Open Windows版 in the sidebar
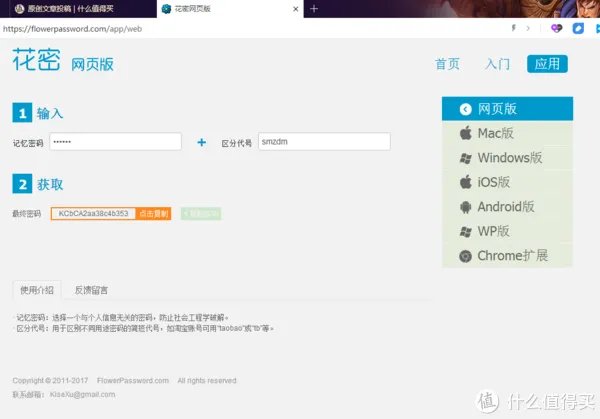 [x=507, y=158]
